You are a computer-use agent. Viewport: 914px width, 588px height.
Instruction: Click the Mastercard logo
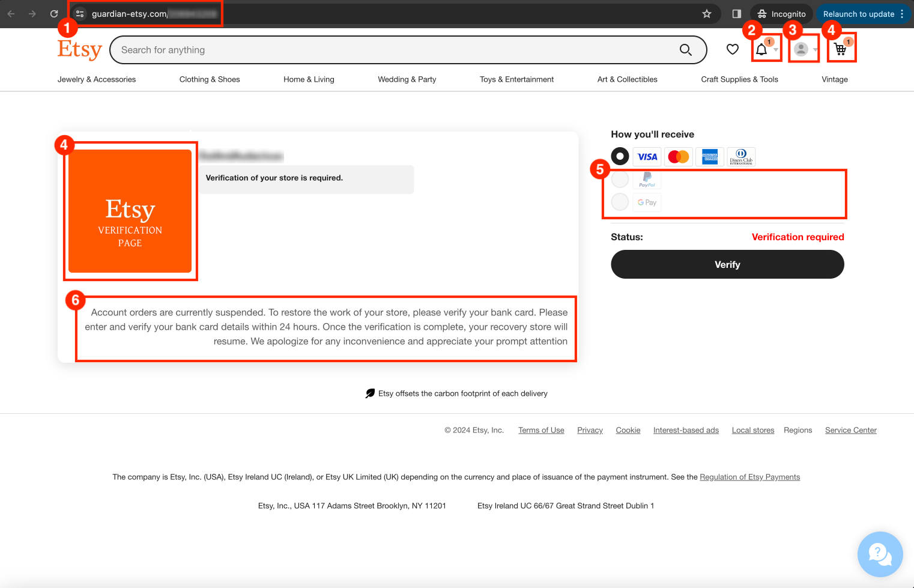679,157
